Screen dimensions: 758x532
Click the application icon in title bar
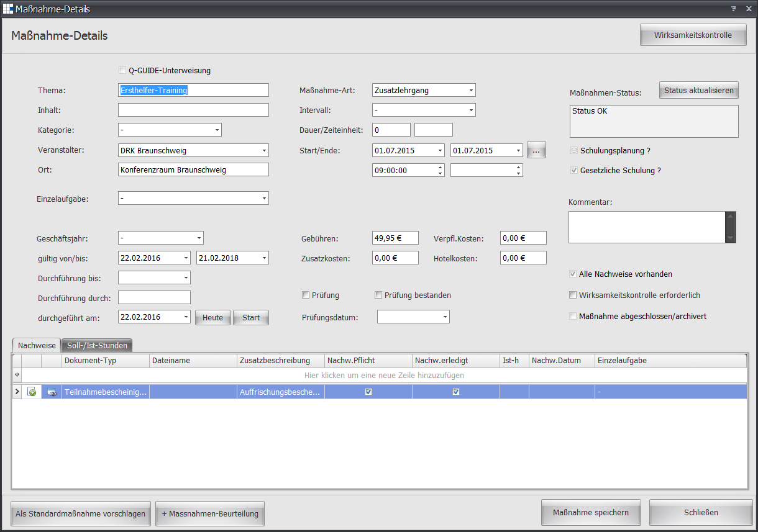tap(8, 9)
